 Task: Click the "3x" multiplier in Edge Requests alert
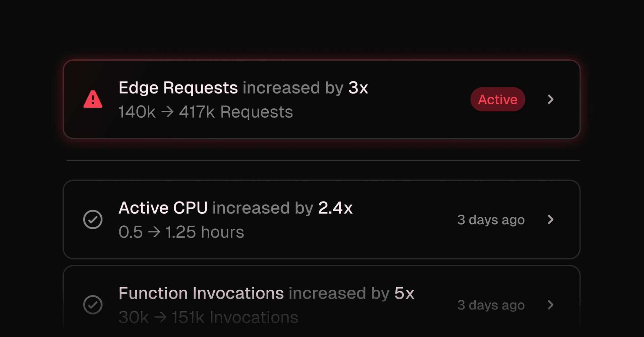(358, 88)
